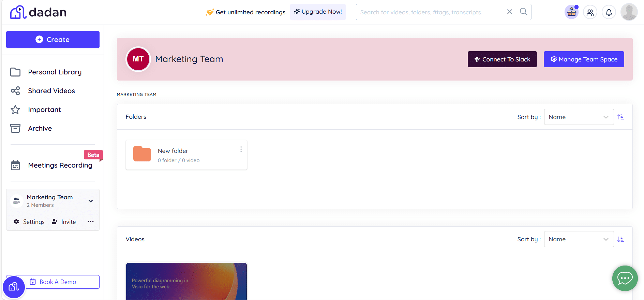
Task: Click the search magnifier icon
Action: point(524,12)
